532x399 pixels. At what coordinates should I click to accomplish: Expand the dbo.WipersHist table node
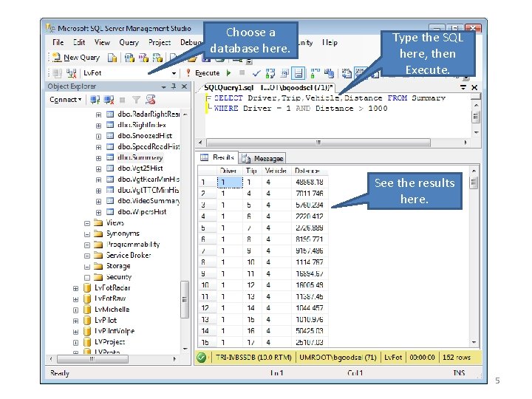pyautogui.click(x=98, y=212)
